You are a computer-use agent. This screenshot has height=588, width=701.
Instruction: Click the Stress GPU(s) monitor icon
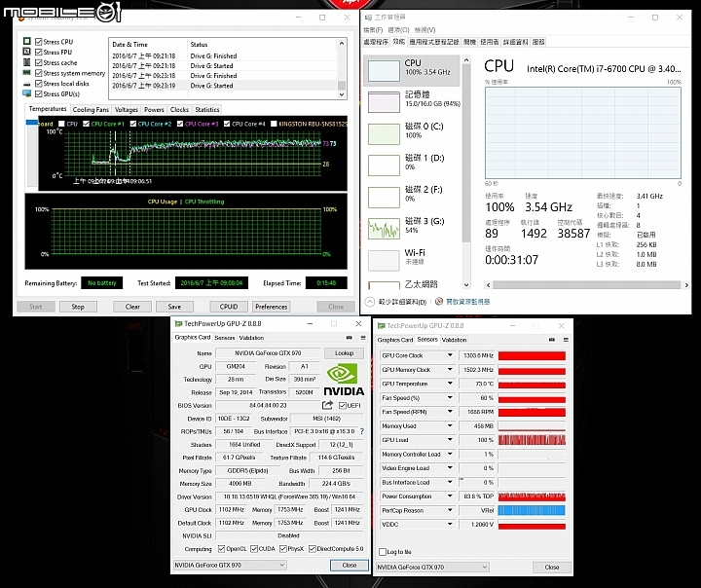pos(27,93)
